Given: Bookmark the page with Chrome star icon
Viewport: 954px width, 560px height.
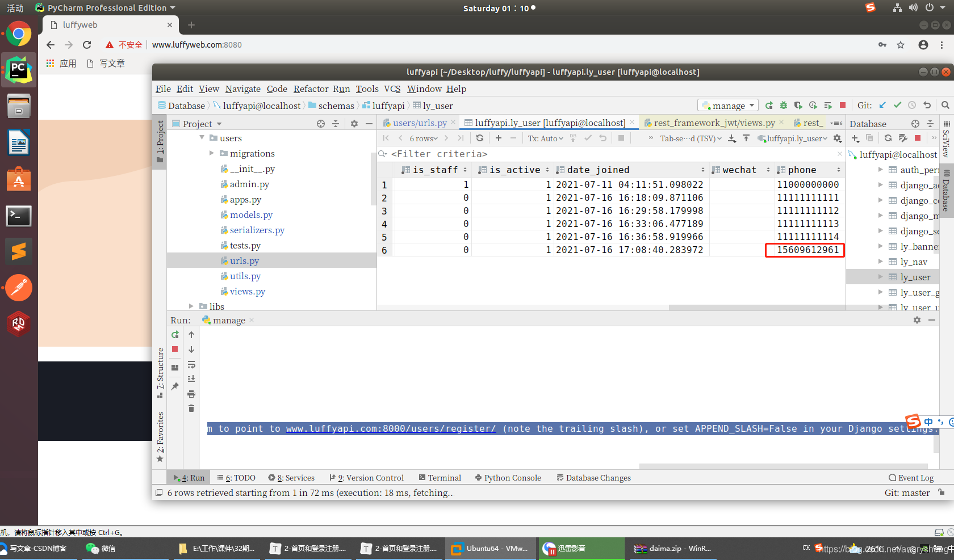Looking at the screenshot, I should 901,45.
